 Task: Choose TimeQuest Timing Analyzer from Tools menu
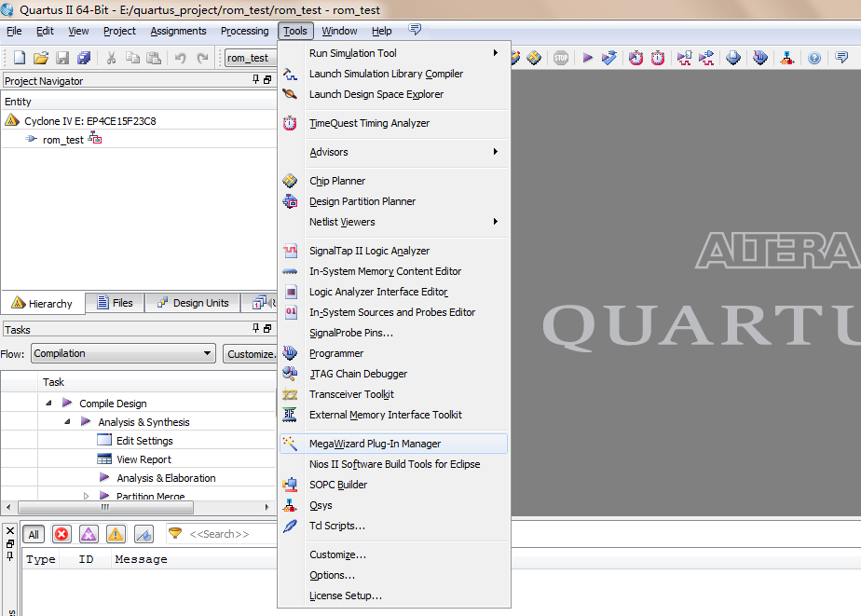pyautogui.click(x=394, y=123)
